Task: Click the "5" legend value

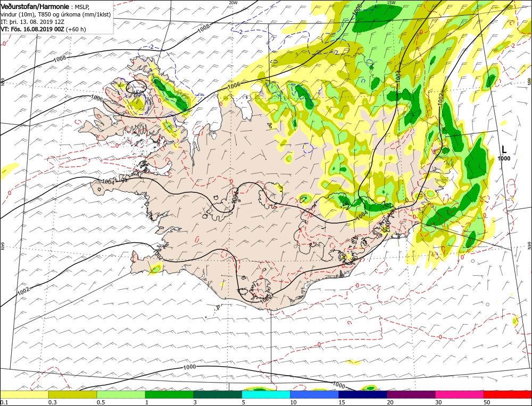Action: point(243,402)
